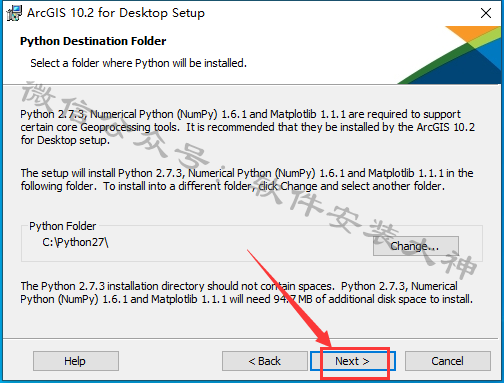504x383 pixels.
Task: Click the Python Folder group label
Action: (63, 226)
